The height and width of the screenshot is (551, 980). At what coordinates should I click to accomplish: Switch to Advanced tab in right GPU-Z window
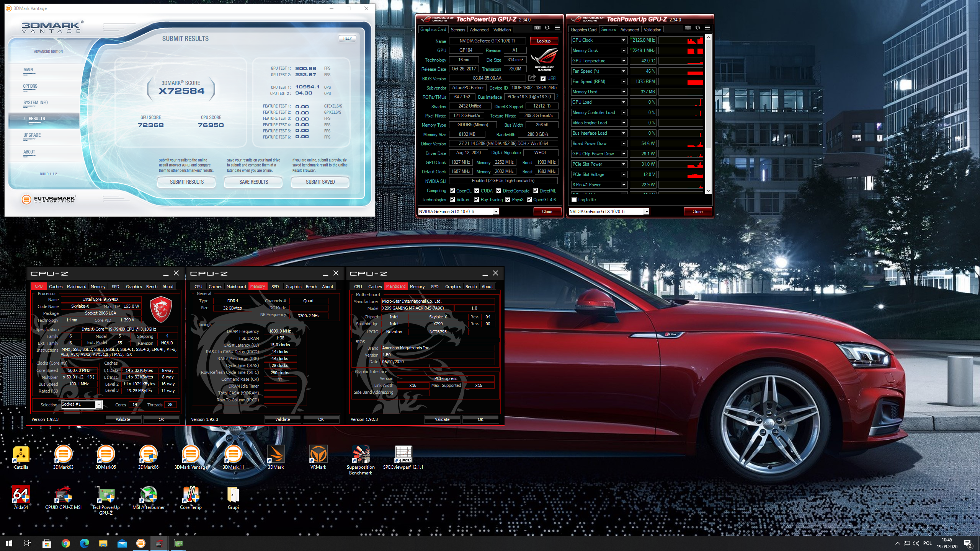pyautogui.click(x=630, y=29)
